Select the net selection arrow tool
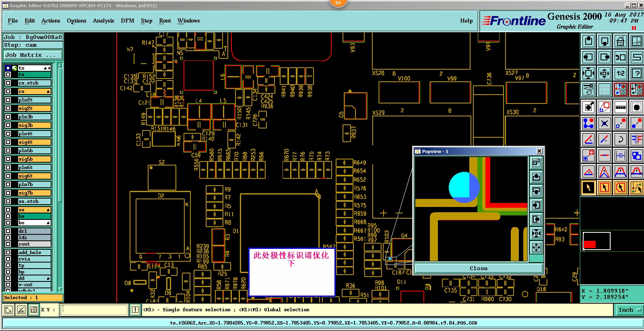Image resolution: width=644 pixels, height=331 pixels. [x=637, y=188]
